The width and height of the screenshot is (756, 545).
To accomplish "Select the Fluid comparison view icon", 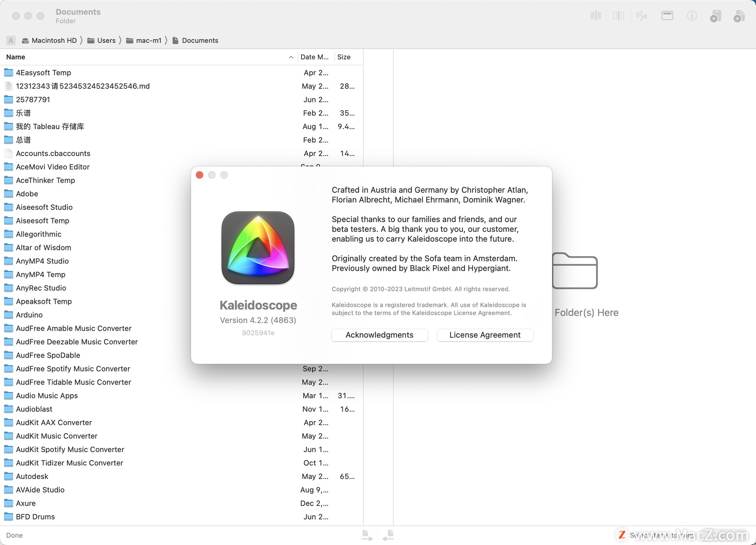I will pyautogui.click(x=619, y=16).
